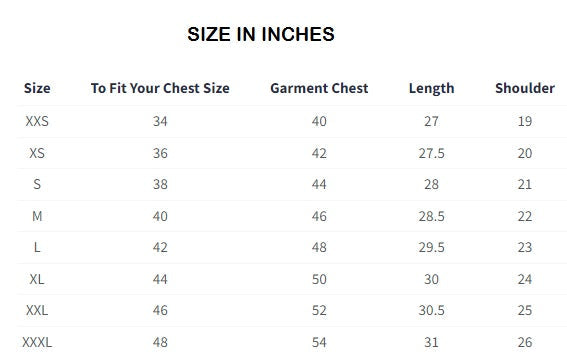567x363 pixels.
Task: Click the M size label
Action: [37, 216]
